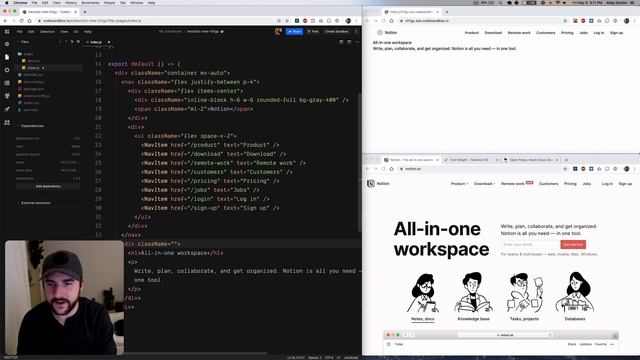Select the index.js editor tab
The width and height of the screenshot is (640, 360).
pyautogui.click(x=96, y=42)
